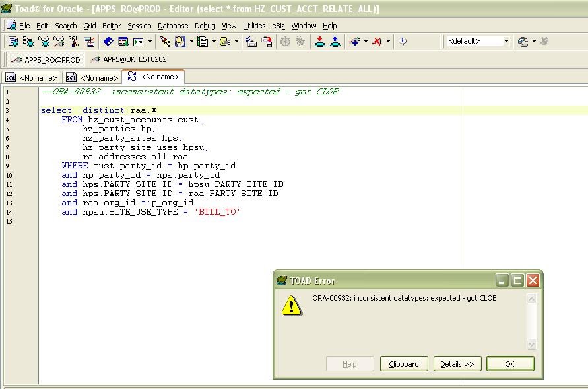
Task: Expand the document list icon's dropdown arrow
Action: click(214, 41)
